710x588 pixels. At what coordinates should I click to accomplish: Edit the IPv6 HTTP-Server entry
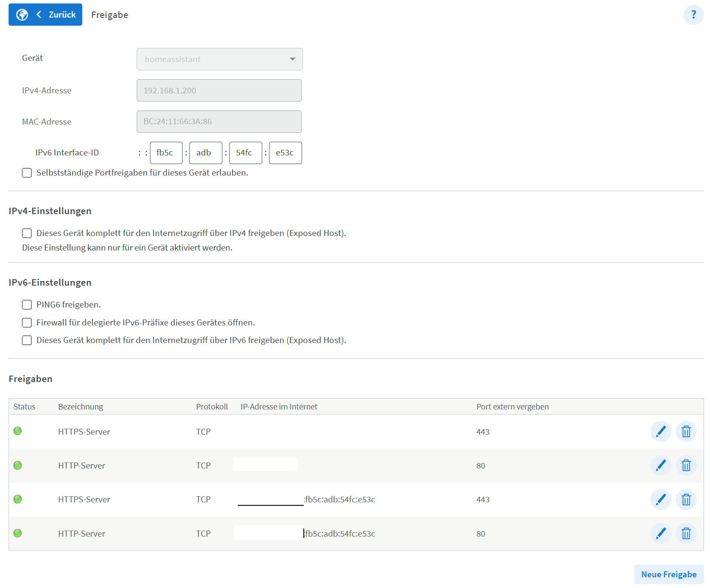660,534
